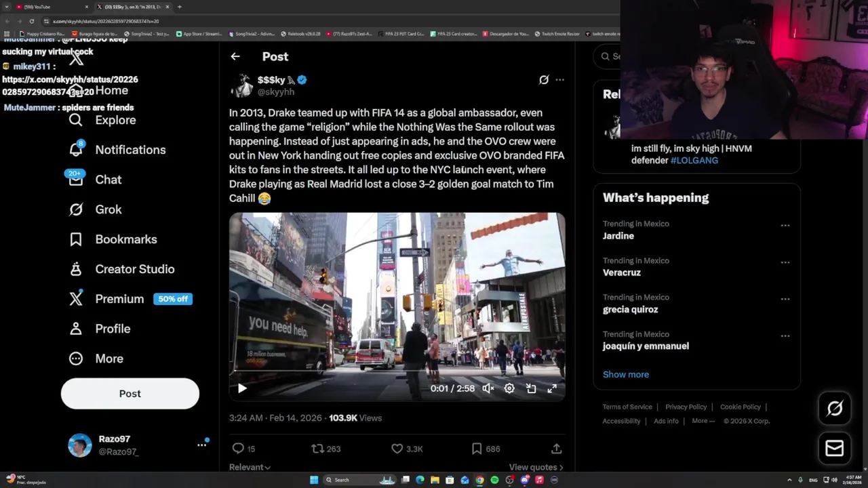
Task: Open options for joaquín y emmanuel trend
Action: (x=785, y=335)
